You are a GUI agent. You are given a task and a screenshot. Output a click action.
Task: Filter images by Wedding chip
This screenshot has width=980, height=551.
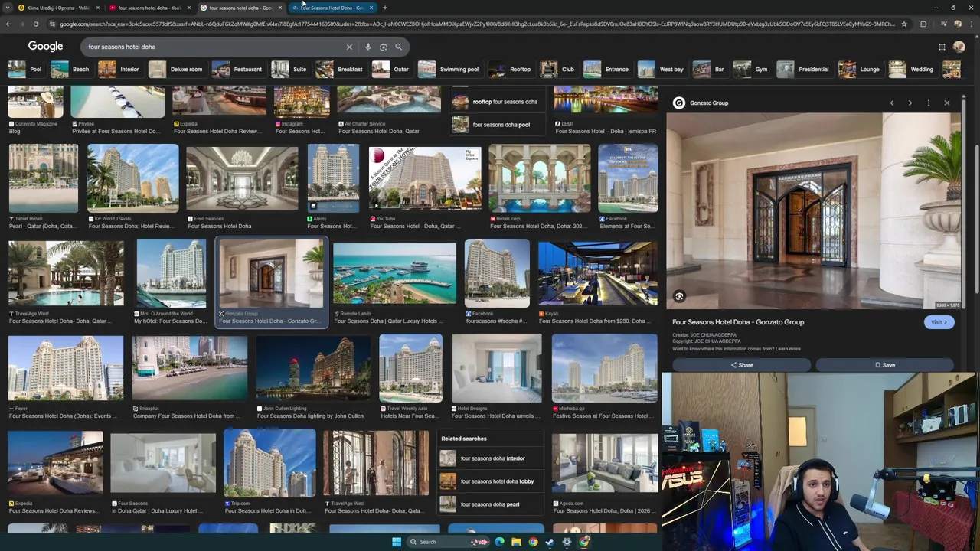coord(913,70)
